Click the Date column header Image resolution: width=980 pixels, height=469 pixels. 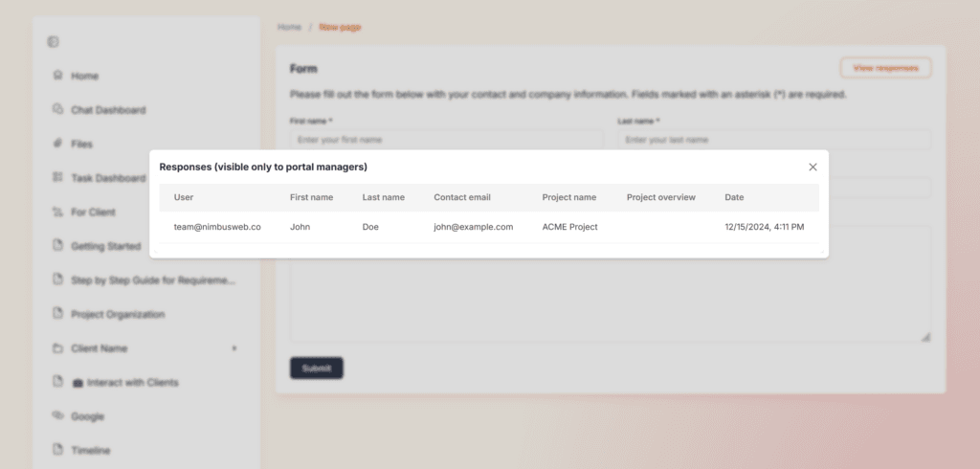tap(734, 197)
